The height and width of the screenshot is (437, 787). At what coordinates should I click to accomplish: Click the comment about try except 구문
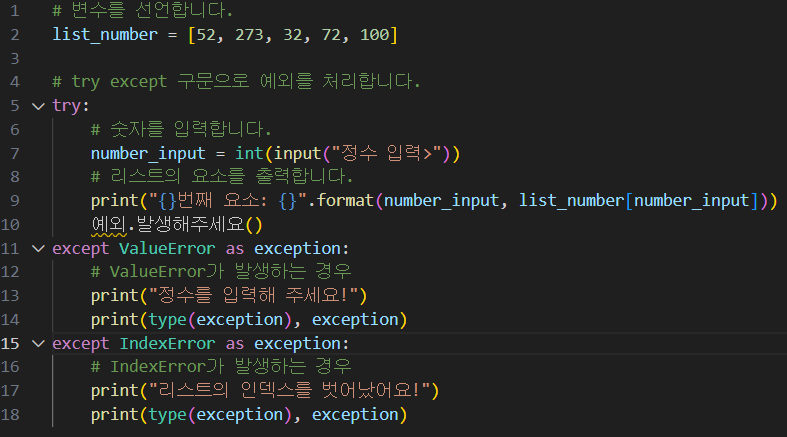click(x=236, y=81)
